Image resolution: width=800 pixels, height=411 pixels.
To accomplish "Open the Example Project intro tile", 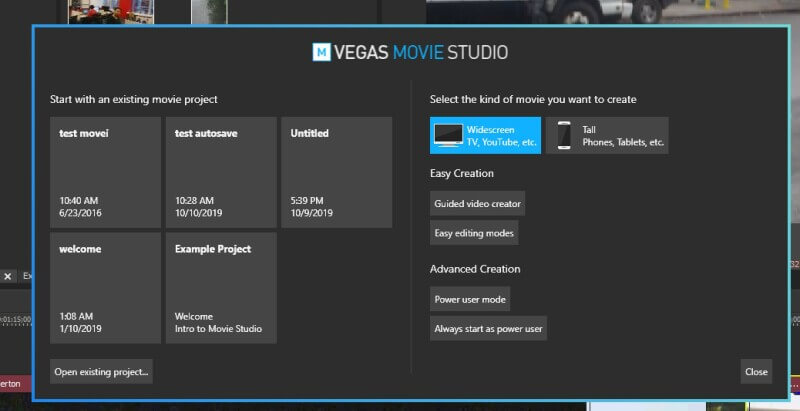I will click(221, 288).
